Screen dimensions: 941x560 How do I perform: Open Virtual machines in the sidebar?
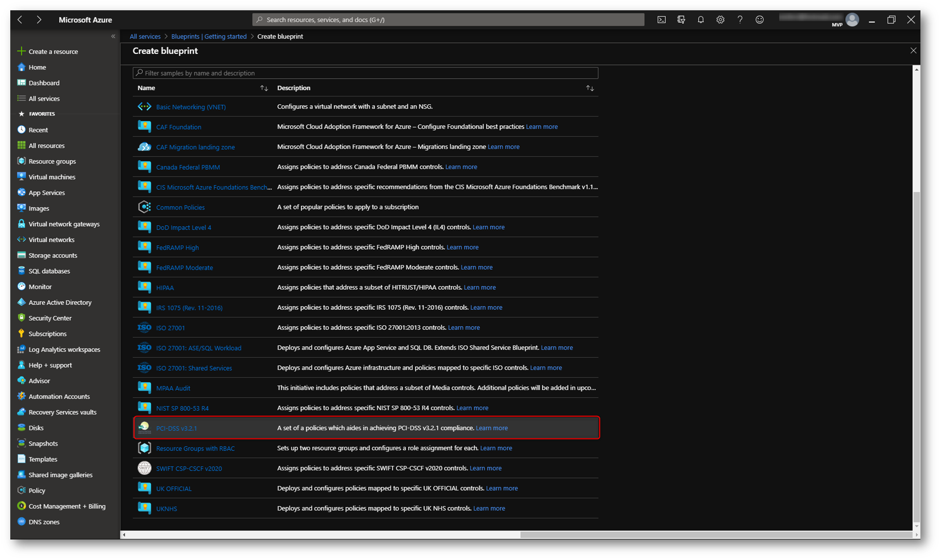click(52, 177)
